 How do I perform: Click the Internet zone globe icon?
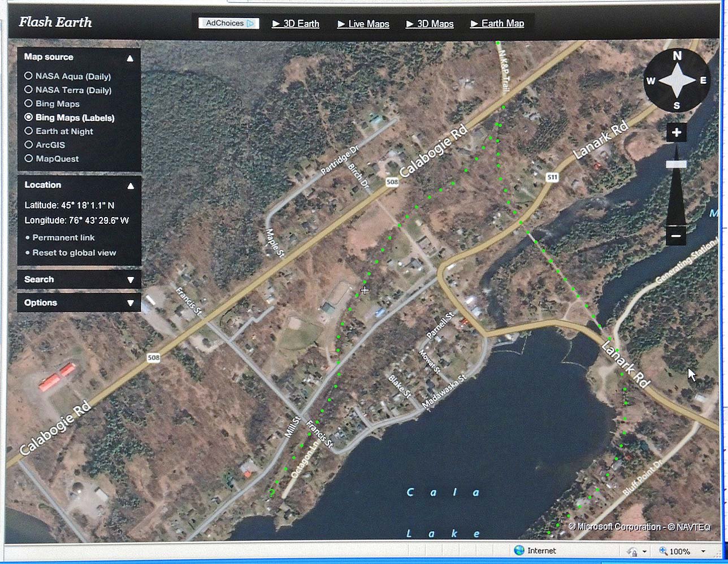519,550
